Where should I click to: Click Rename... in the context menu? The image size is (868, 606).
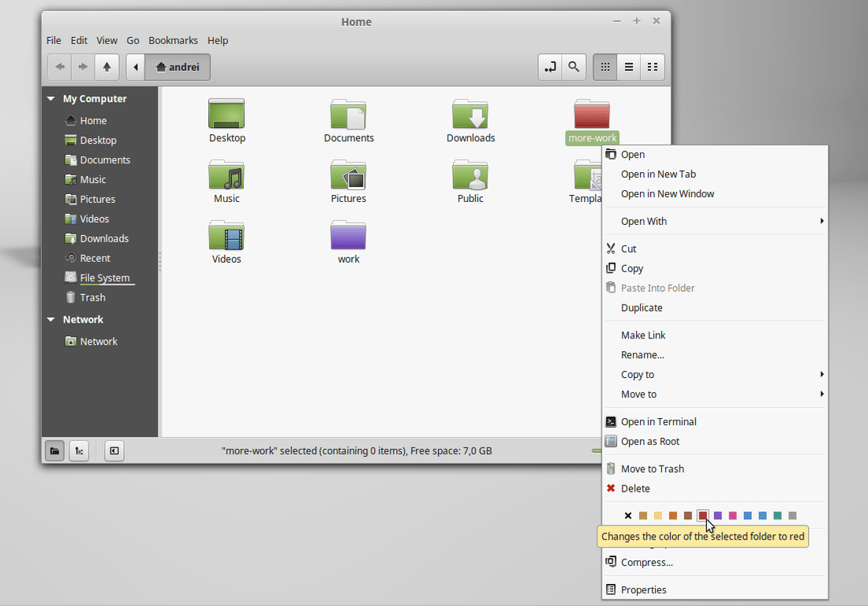642,354
